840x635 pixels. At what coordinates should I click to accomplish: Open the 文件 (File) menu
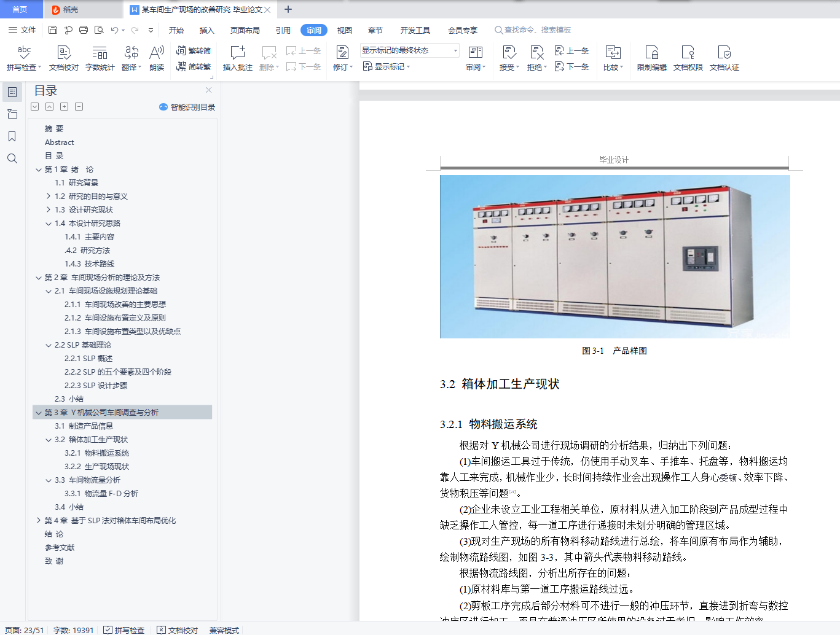click(23, 30)
